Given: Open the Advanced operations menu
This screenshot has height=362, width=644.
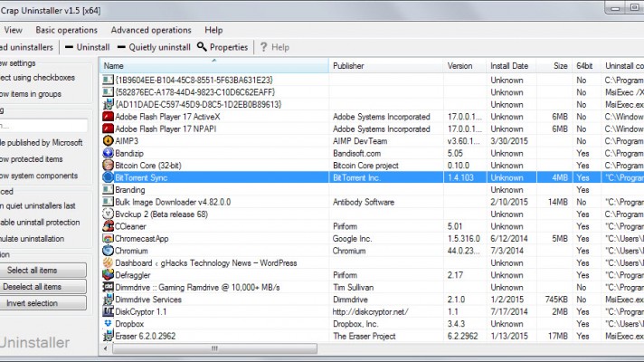Looking at the screenshot, I should coord(151,30).
